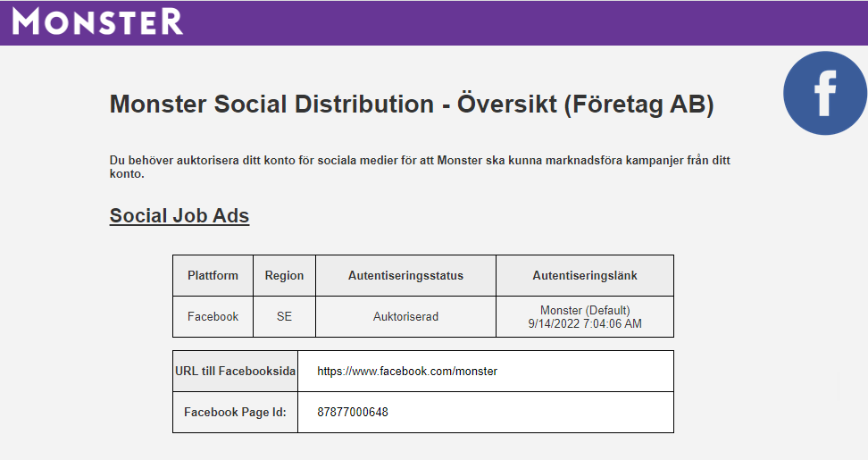Select the Facebook Page Id value field
868x460 pixels.
coord(486,412)
